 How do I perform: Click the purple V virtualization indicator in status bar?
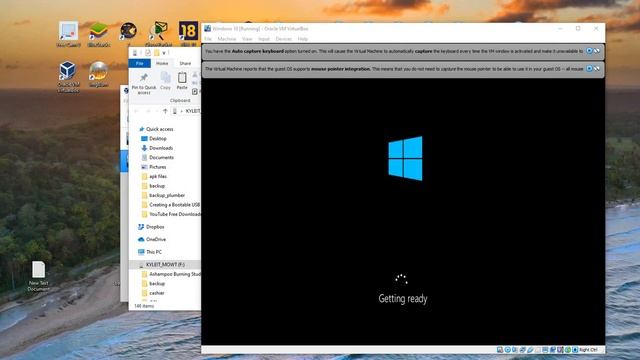tap(560, 350)
